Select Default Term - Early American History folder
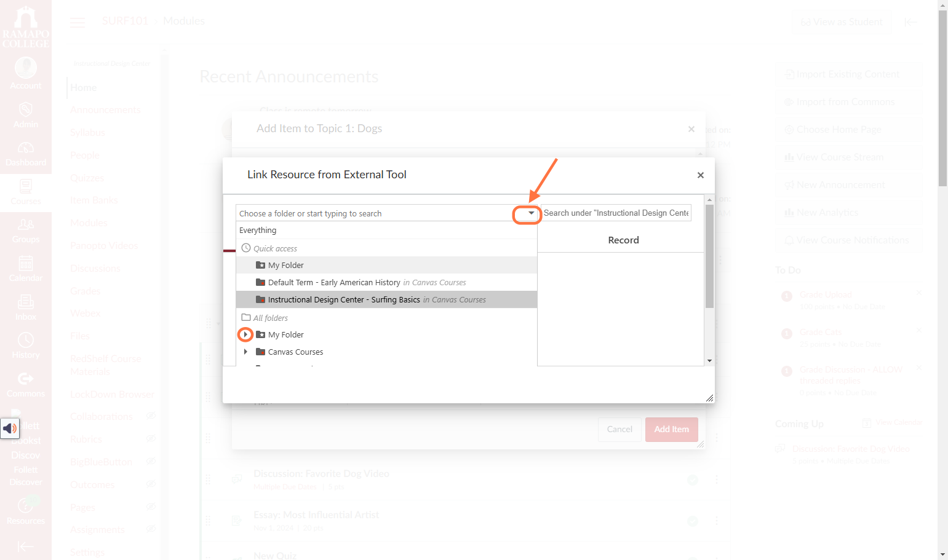Viewport: 948px width, 560px height. coord(386,282)
